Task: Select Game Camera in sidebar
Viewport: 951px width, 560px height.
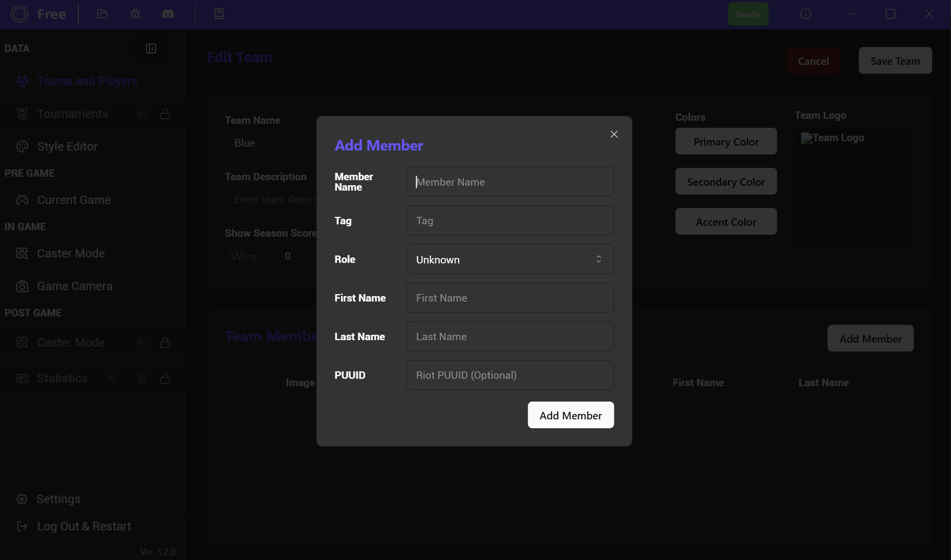Action: (75, 286)
